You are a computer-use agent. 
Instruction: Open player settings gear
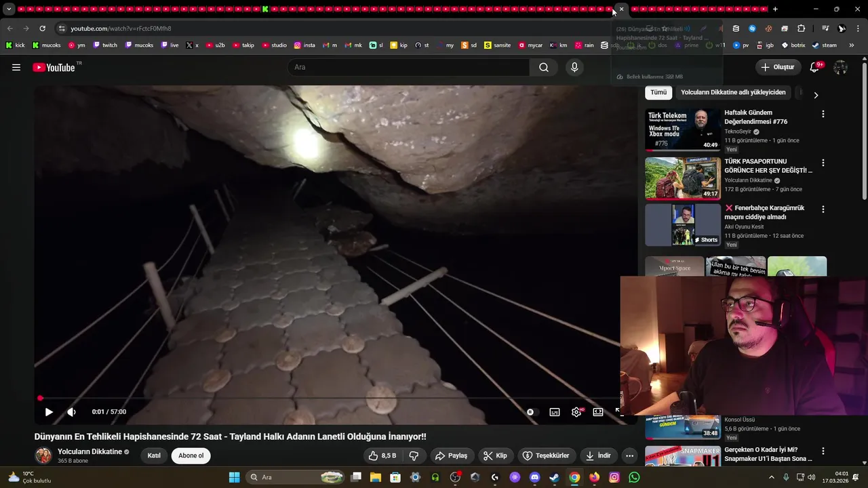[576, 411]
